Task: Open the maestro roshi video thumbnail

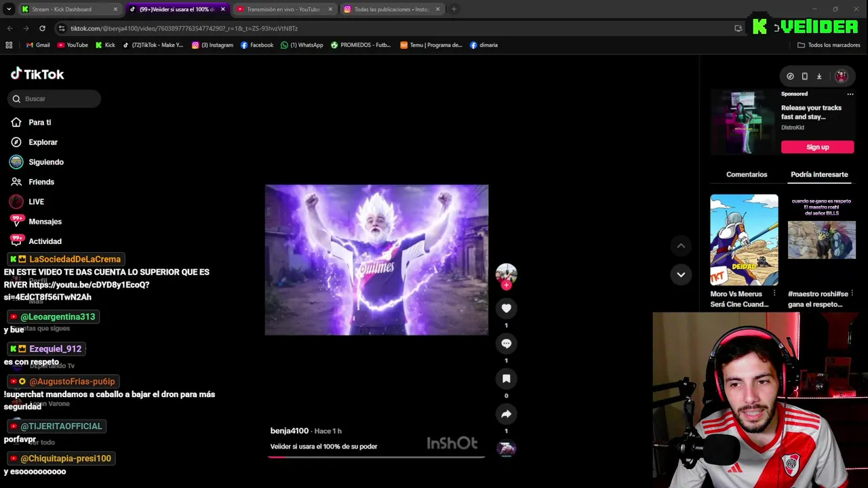Action: tap(822, 240)
